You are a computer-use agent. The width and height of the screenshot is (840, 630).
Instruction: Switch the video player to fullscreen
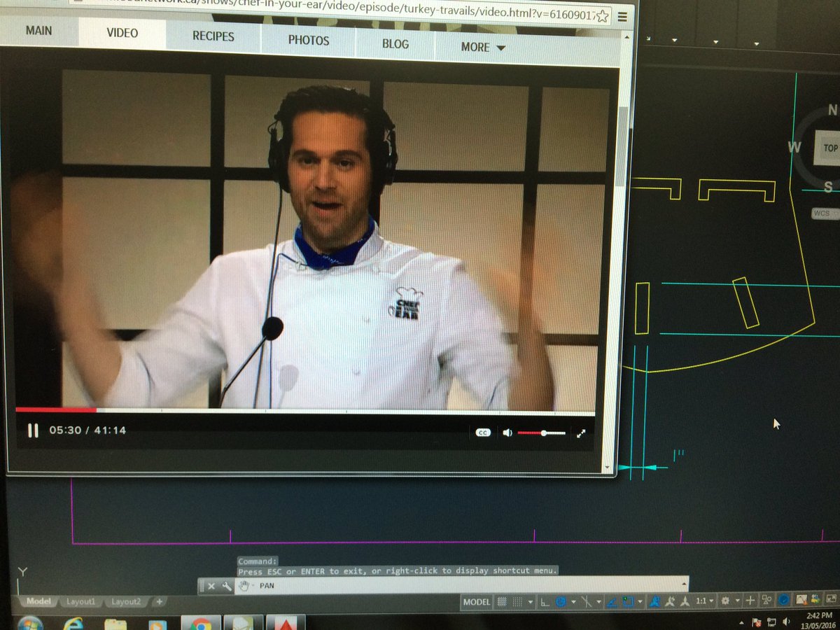(x=581, y=433)
